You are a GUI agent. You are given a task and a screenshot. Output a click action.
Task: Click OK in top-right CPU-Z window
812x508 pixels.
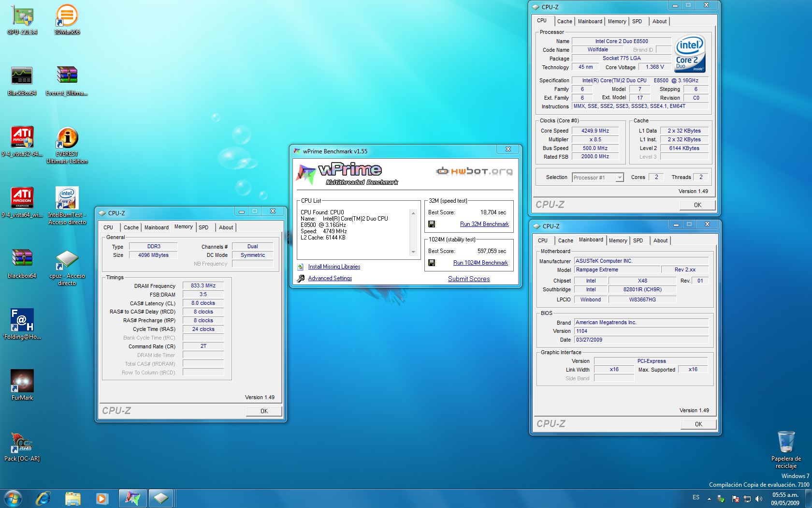click(x=697, y=205)
